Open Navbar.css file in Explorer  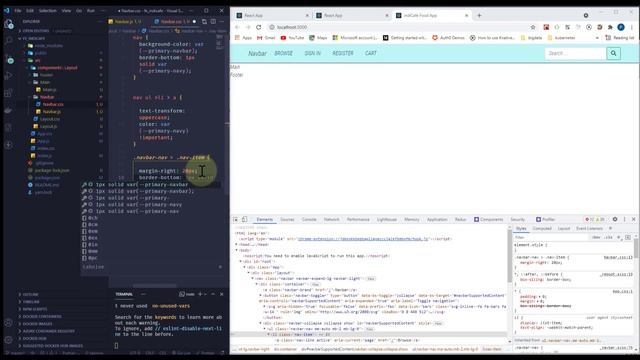tap(53, 104)
